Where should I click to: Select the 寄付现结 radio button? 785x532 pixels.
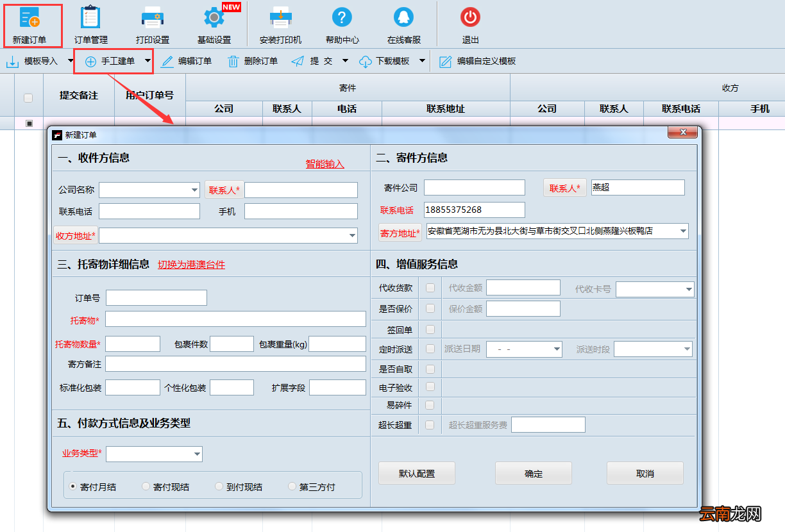point(146,486)
